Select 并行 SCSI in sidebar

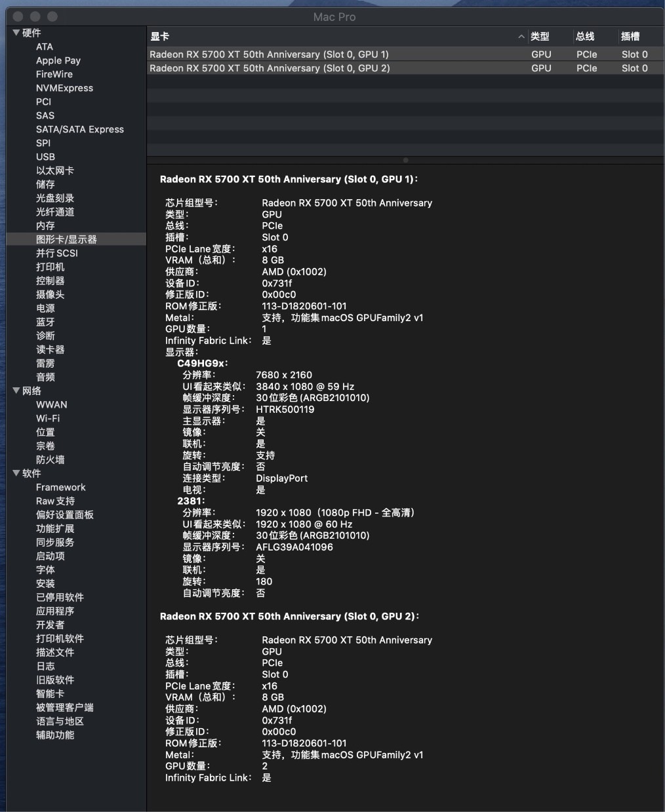point(56,253)
